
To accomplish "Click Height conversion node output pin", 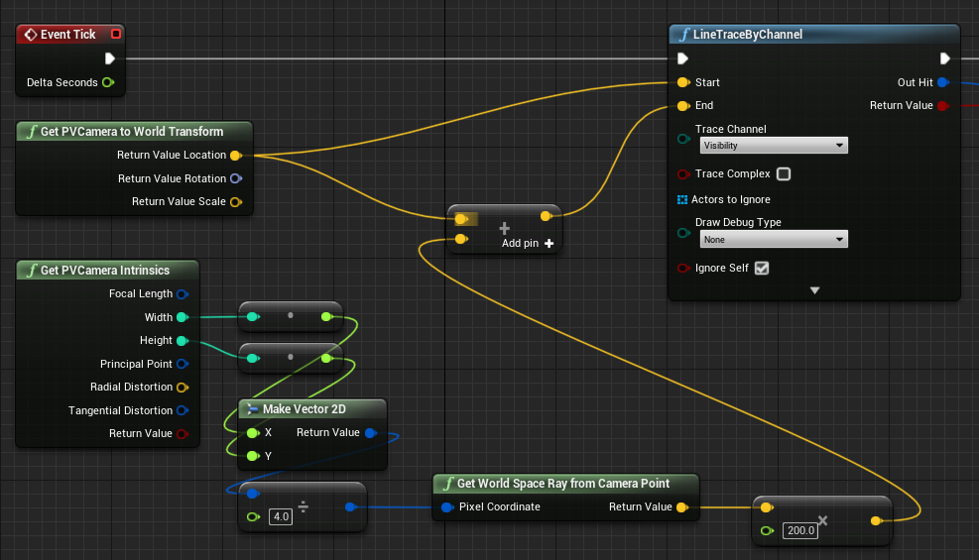I will [x=326, y=358].
